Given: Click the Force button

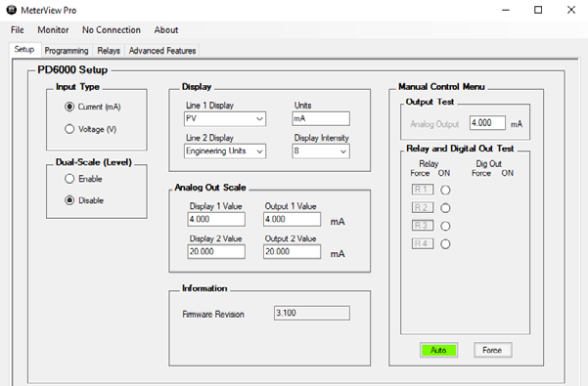Looking at the screenshot, I should pos(493,350).
